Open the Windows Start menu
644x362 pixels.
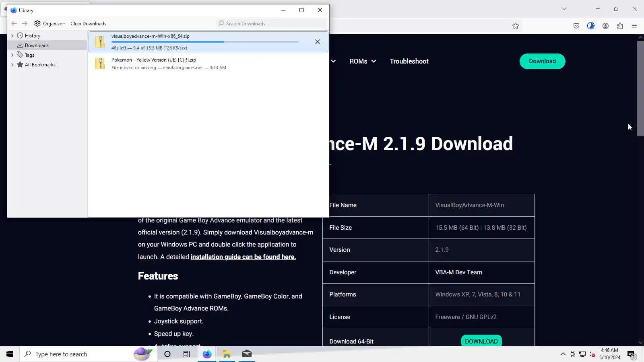pos(10,354)
